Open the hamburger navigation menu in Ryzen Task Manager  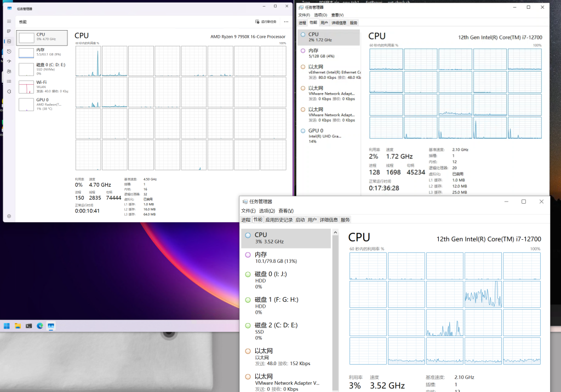click(x=9, y=21)
